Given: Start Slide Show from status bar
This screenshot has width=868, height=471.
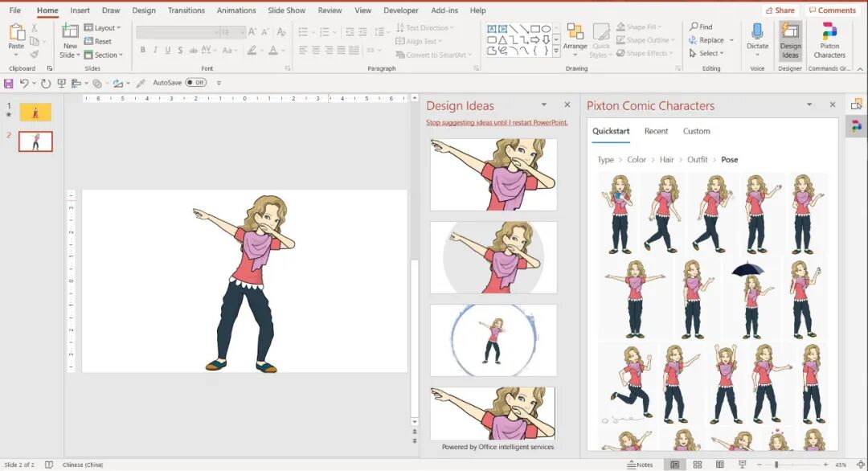Looking at the screenshot, I should pos(743,465).
